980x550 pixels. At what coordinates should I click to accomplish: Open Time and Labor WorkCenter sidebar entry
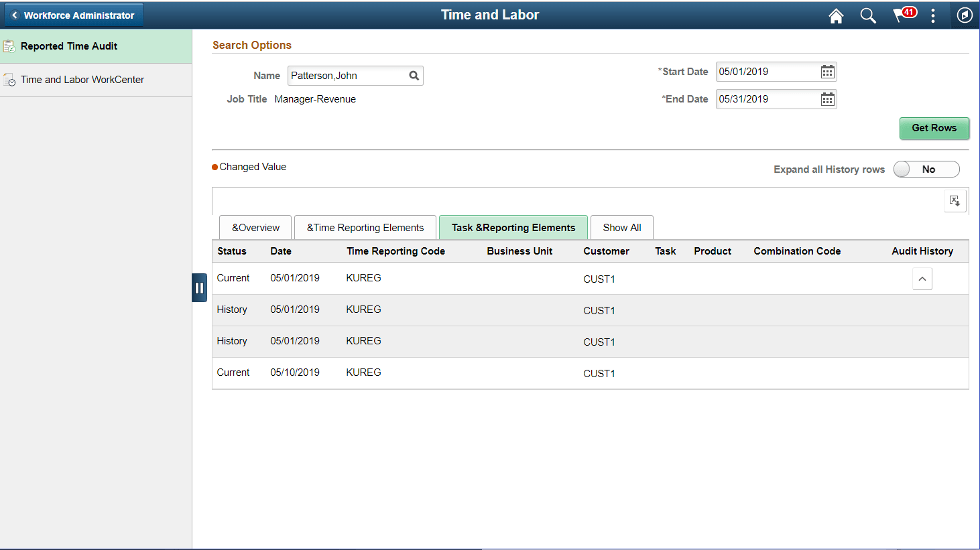coord(82,79)
